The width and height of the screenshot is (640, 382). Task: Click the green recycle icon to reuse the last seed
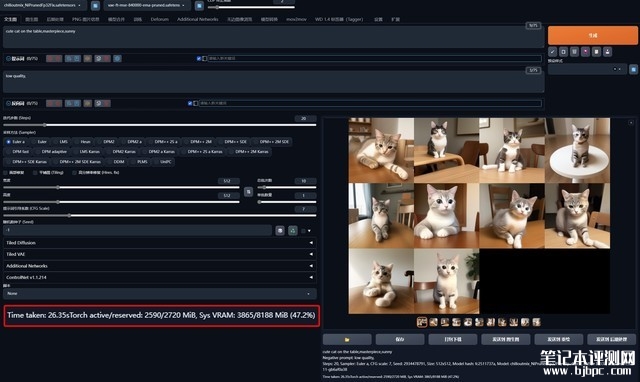pos(293,231)
